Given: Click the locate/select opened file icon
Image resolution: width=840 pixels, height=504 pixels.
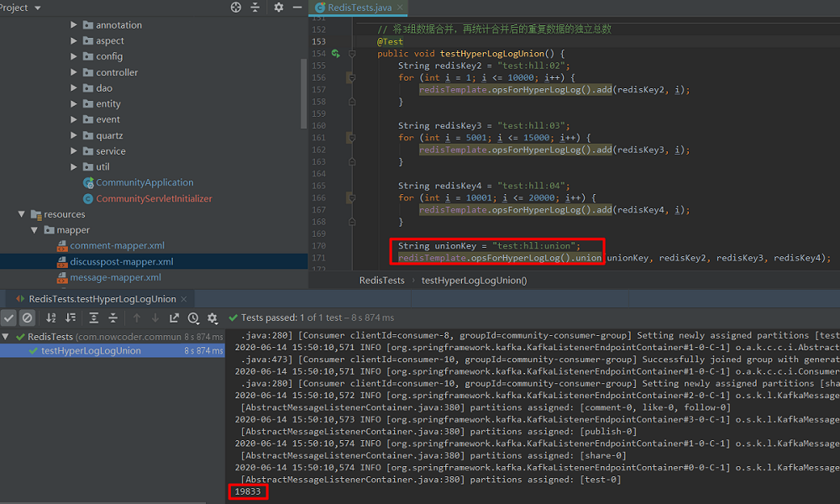Looking at the screenshot, I should click(x=236, y=8).
